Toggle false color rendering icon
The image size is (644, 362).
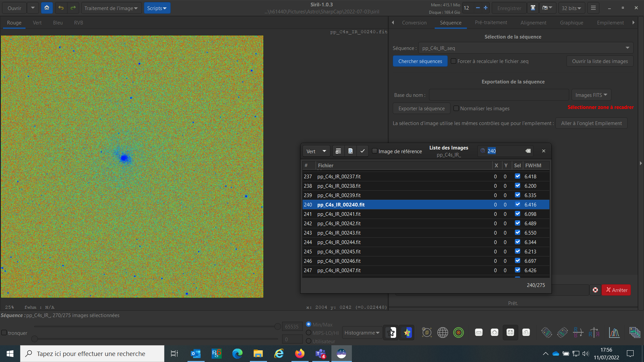(x=407, y=333)
